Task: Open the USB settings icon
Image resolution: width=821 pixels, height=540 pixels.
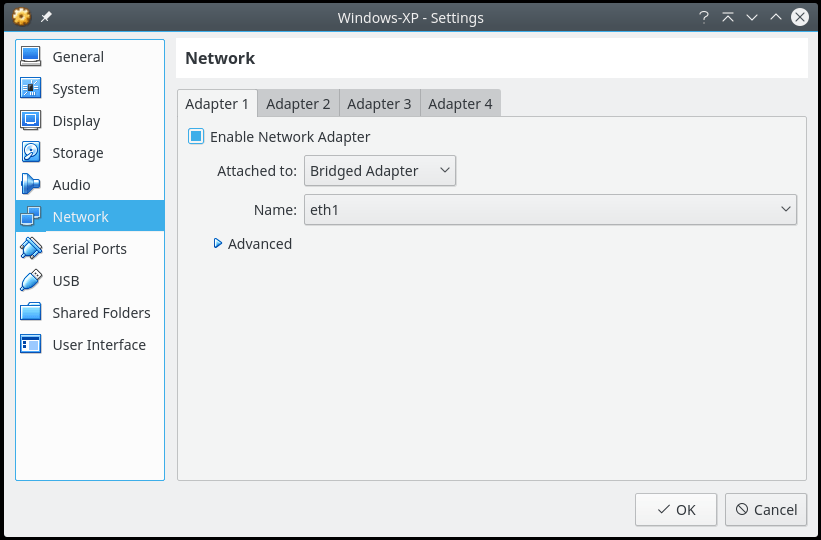Action: [31, 281]
